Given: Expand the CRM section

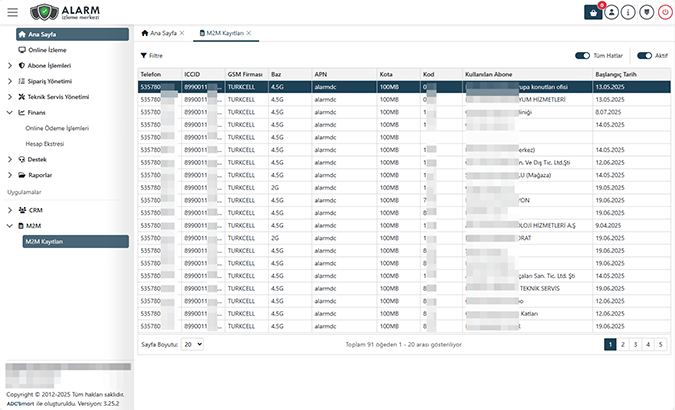Looking at the screenshot, I should [x=9, y=210].
